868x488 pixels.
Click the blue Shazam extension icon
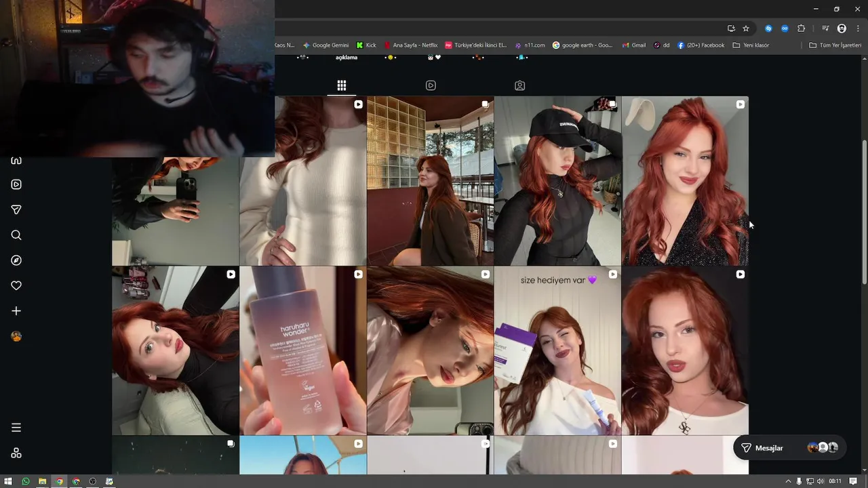pyautogui.click(x=768, y=28)
